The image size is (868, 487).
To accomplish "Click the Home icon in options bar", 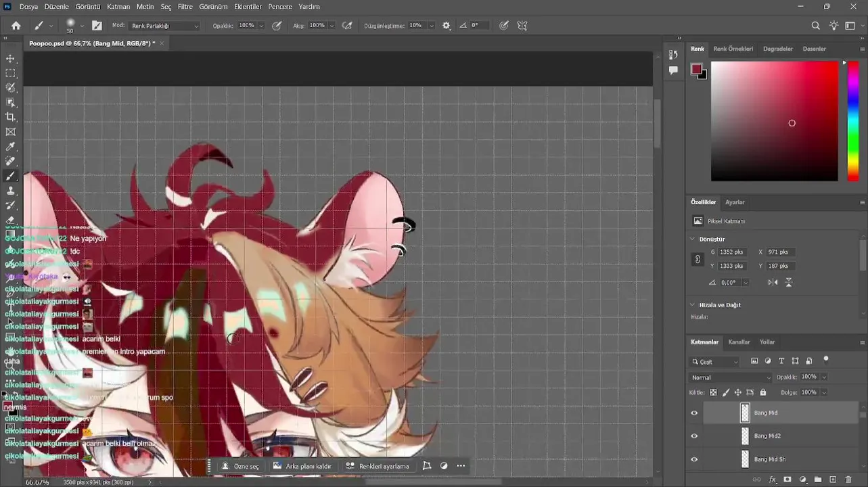I will click(x=16, y=26).
